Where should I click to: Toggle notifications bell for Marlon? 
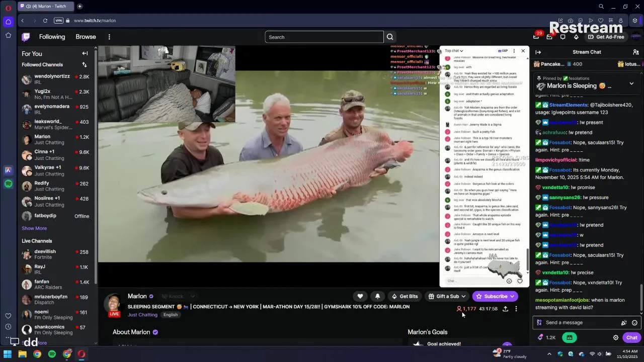click(x=378, y=296)
